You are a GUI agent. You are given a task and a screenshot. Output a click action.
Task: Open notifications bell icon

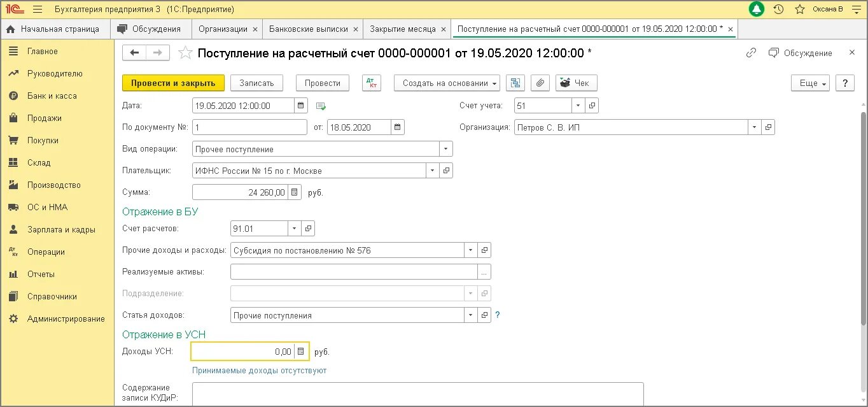click(757, 9)
